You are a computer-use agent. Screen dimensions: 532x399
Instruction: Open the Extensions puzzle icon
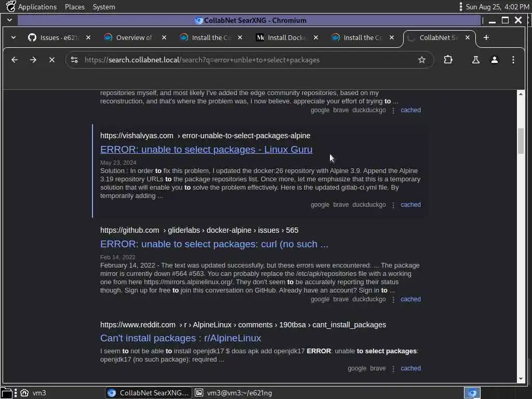point(448,60)
